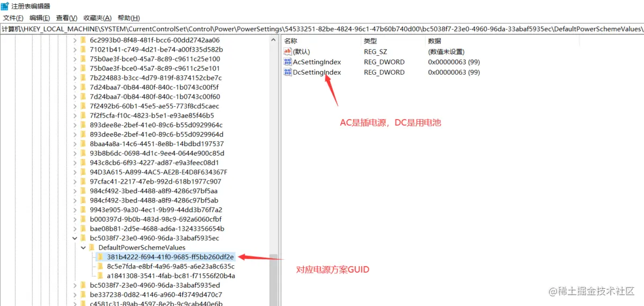This screenshot has height=306, width=644.
Task: Select folder icon of 8baa4a8a-14c6-4451-8e8b-14bdbd197537
Action: pos(83,144)
